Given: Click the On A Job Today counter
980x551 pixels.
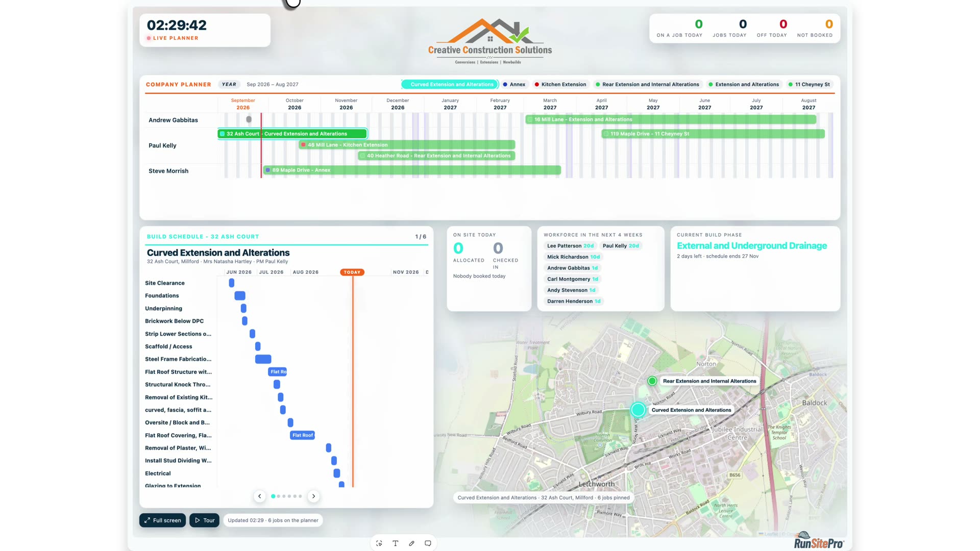Looking at the screenshot, I should point(679,29).
